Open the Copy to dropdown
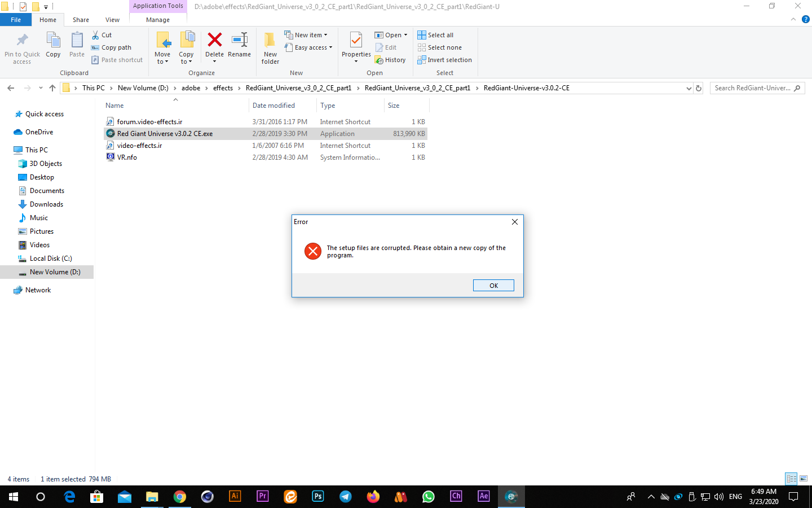The width and height of the screenshot is (812, 508). (x=186, y=48)
